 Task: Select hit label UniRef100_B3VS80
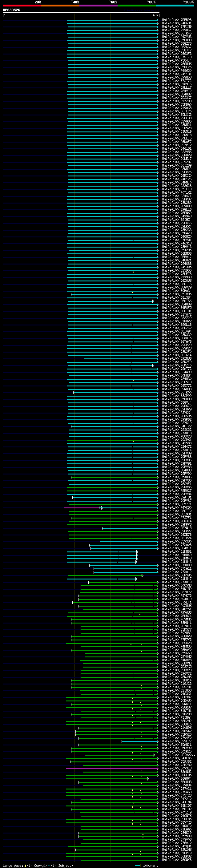click(x=177, y=542)
